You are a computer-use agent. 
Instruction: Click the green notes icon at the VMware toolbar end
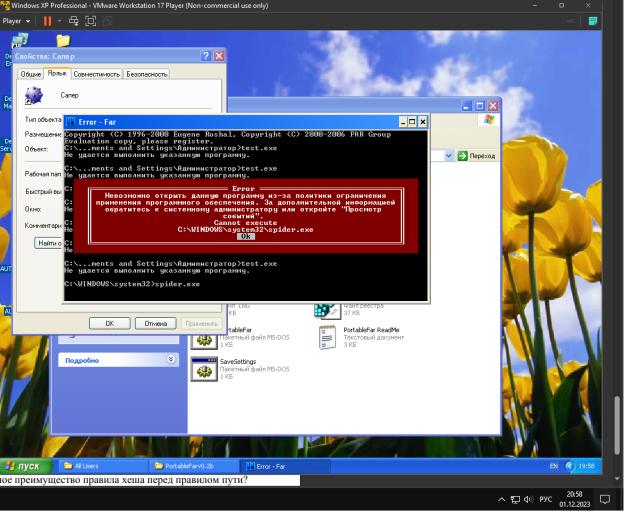[593, 21]
